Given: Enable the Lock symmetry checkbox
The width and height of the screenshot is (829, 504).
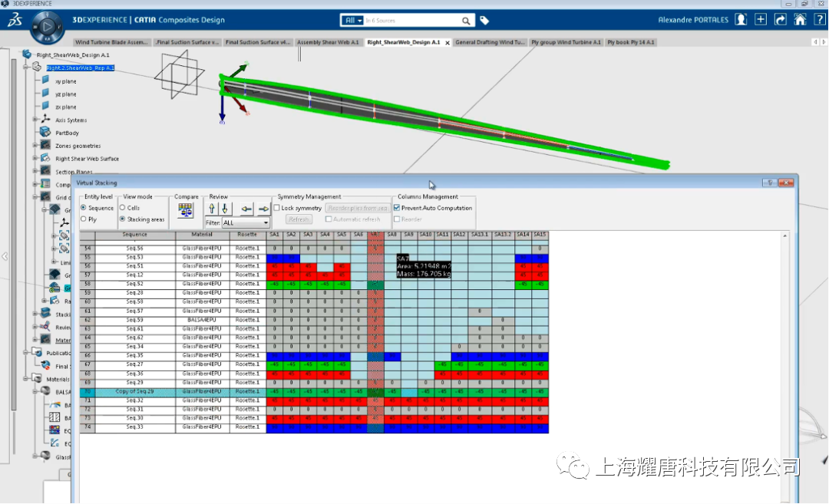Looking at the screenshot, I should coord(277,208).
